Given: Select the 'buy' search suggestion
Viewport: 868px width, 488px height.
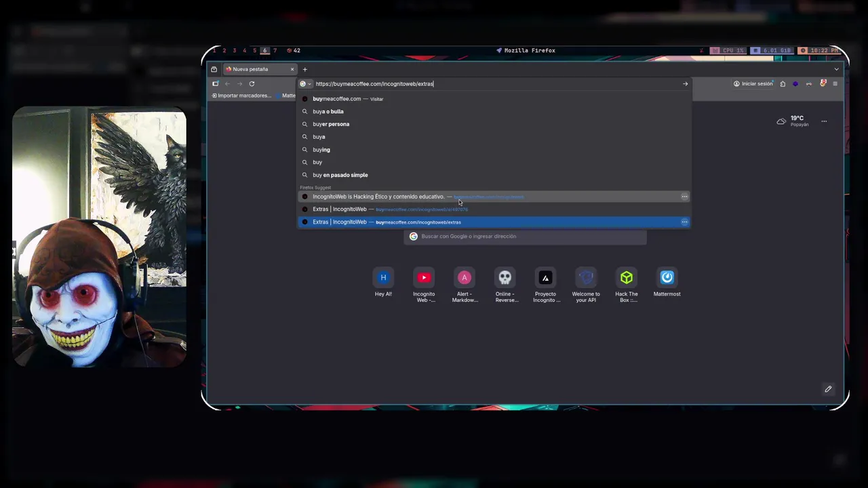Looking at the screenshot, I should pyautogui.click(x=494, y=162).
